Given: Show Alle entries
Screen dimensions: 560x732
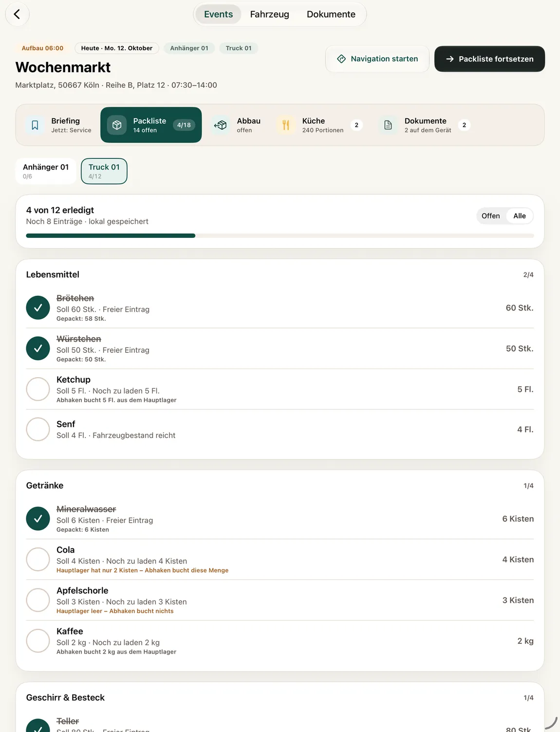Looking at the screenshot, I should coord(520,216).
